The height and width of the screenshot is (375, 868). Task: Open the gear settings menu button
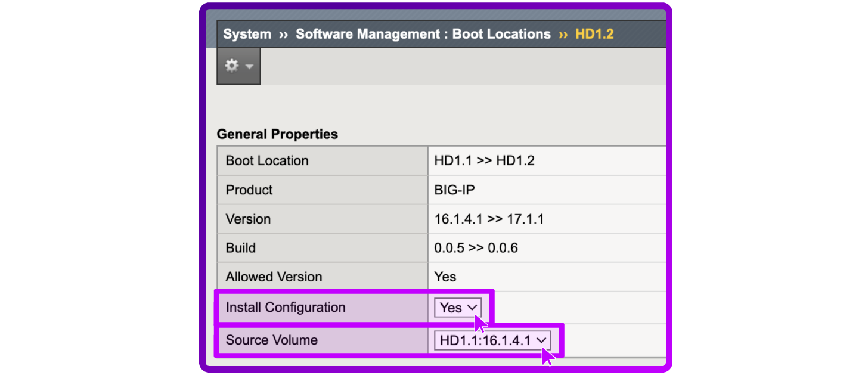tap(238, 66)
